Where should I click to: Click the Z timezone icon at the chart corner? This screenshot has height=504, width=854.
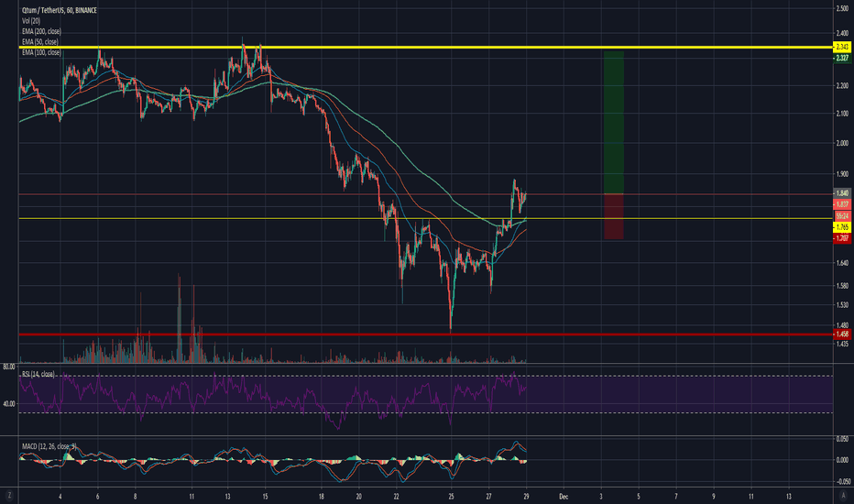pyautogui.click(x=9, y=496)
